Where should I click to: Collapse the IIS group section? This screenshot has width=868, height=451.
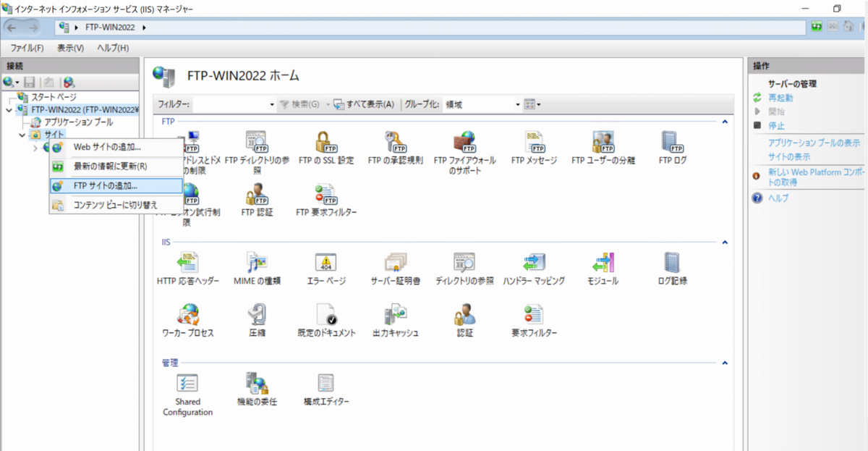point(726,242)
